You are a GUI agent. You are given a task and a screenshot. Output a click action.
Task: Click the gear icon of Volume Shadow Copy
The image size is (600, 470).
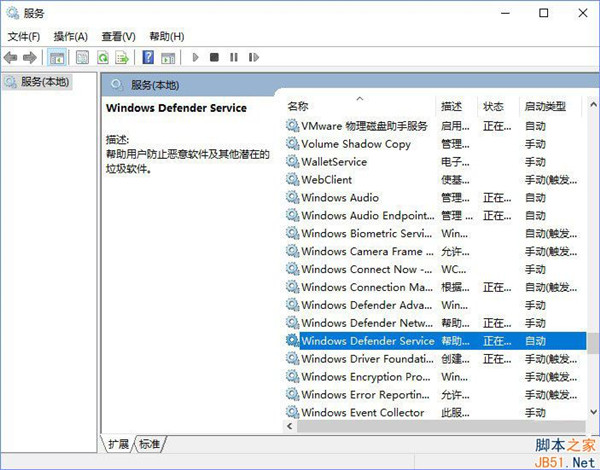[293, 144]
